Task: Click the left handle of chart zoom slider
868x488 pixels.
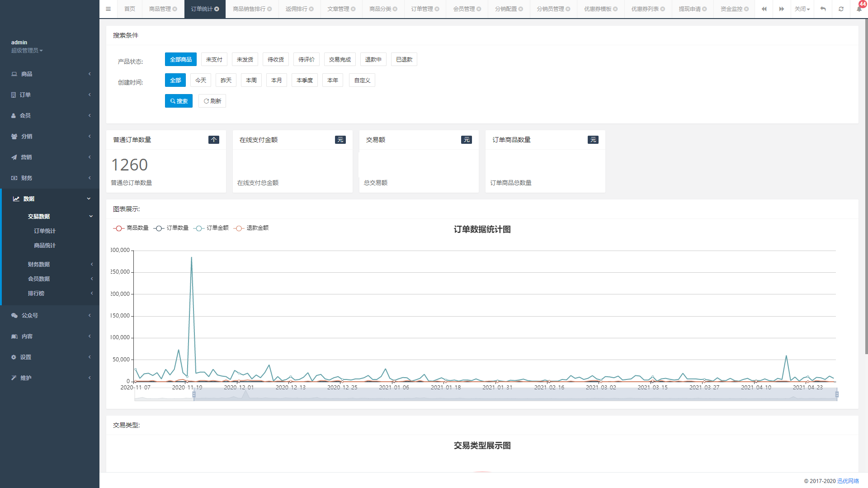Action: click(x=194, y=395)
